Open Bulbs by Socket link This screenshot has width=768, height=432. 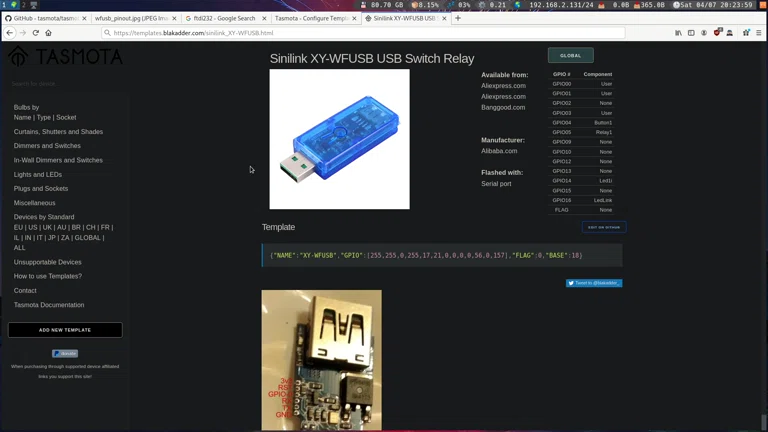(66, 118)
